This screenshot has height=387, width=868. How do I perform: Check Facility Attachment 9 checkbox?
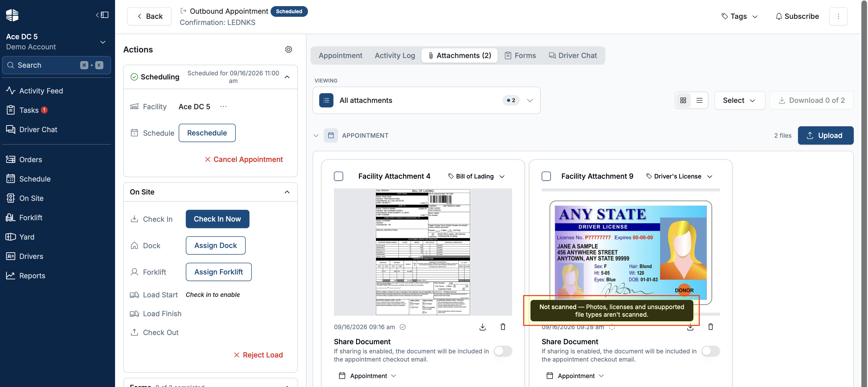coord(546,176)
